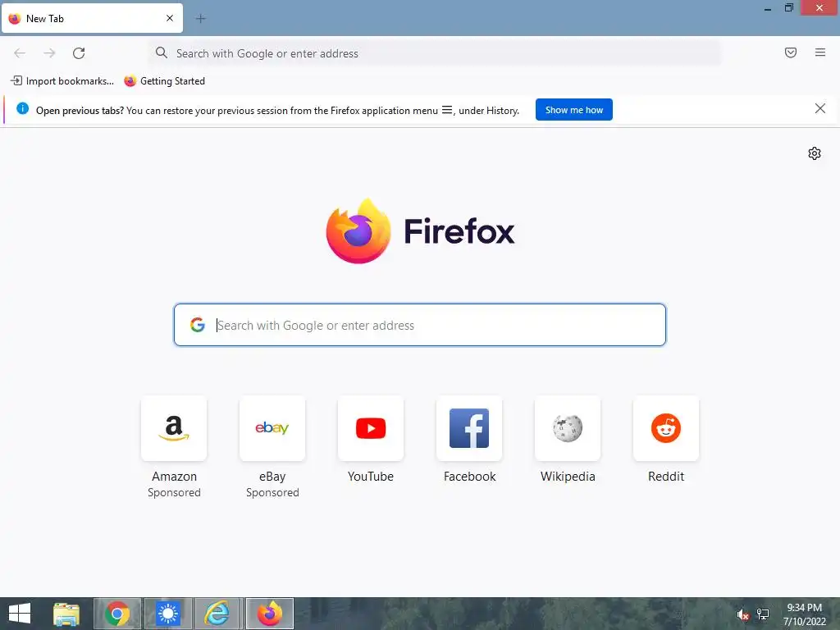Close the New Tab tab
The width and height of the screenshot is (840, 630).
coord(170,18)
